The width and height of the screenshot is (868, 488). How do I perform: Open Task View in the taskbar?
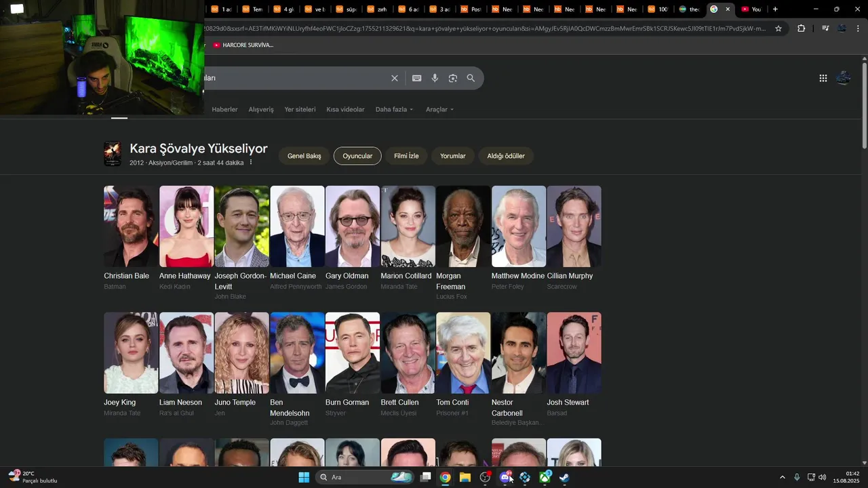click(x=426, y=477)
